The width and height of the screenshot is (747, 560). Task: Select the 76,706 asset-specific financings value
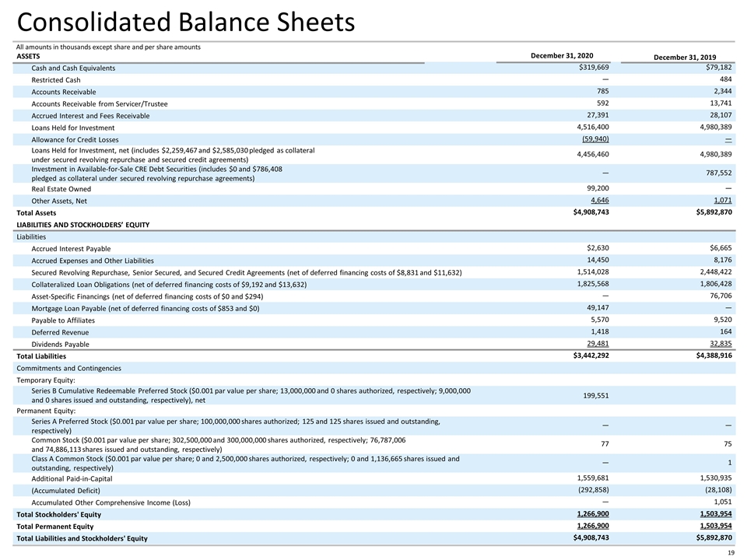[721, 296]
